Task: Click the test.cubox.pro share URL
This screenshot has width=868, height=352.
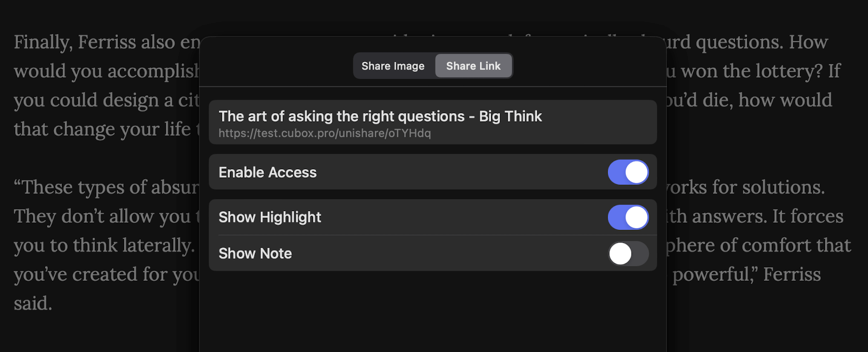Action: click(x=325, y=133)
